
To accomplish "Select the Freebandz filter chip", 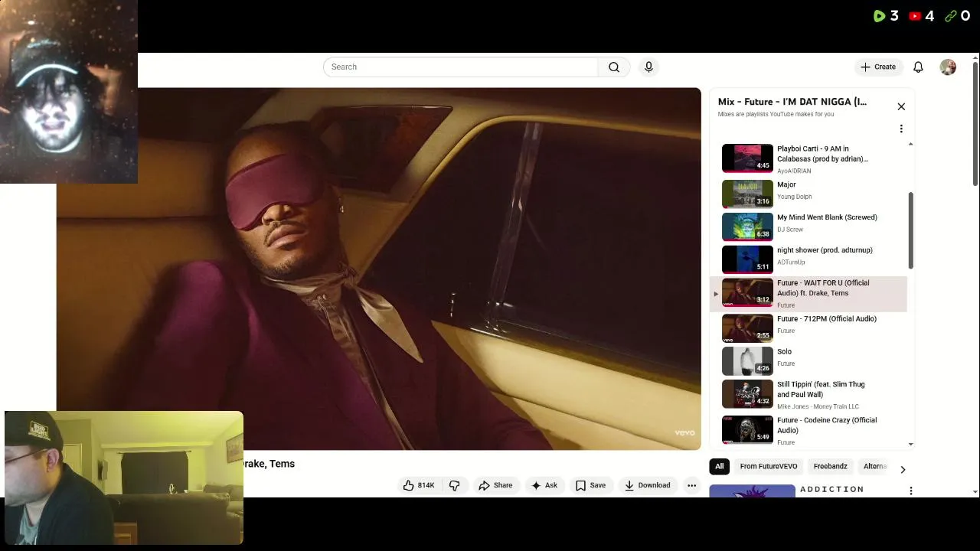I will click(x=830, y=466).
